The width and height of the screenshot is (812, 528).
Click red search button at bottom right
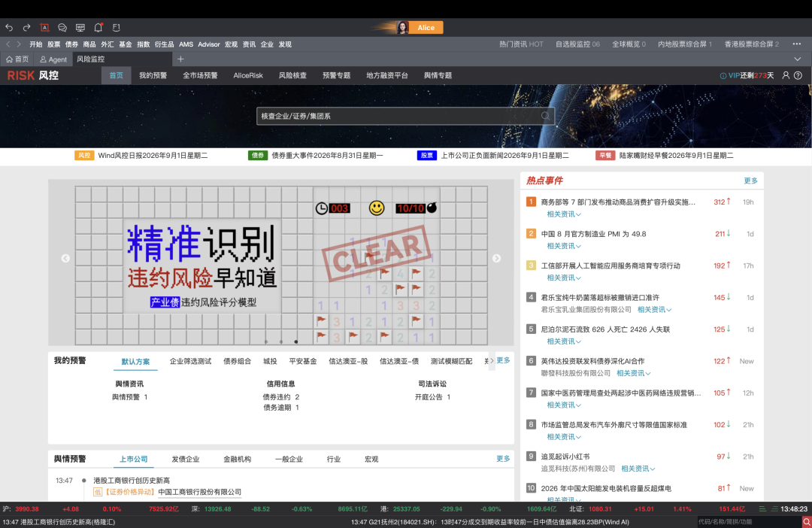[x=806, y=522]
